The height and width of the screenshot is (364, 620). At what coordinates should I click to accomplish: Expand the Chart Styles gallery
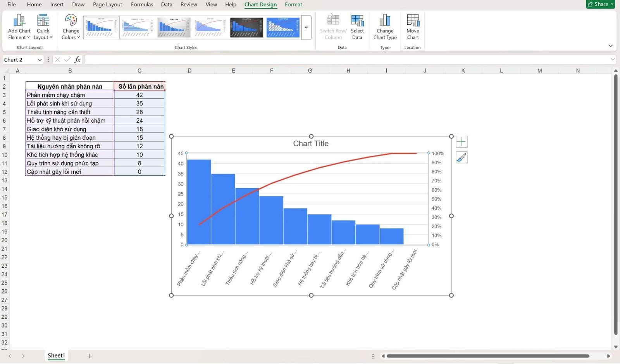306,27
